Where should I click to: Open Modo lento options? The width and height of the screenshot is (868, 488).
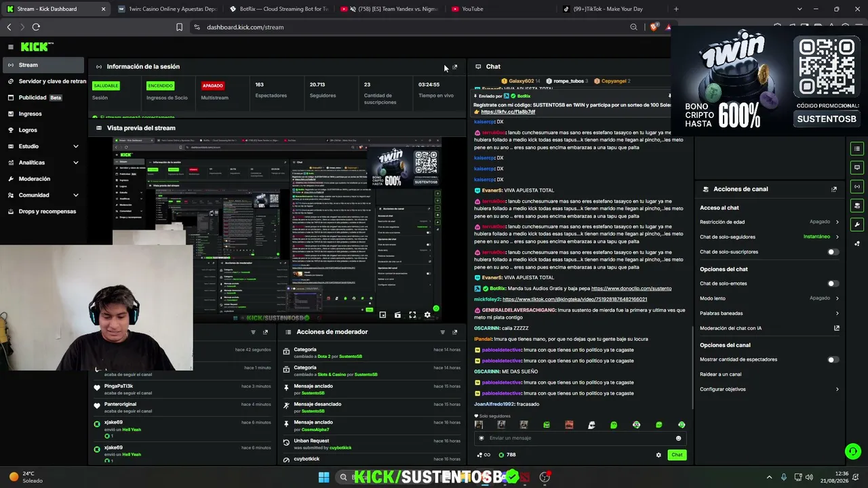tap(770, 298)
